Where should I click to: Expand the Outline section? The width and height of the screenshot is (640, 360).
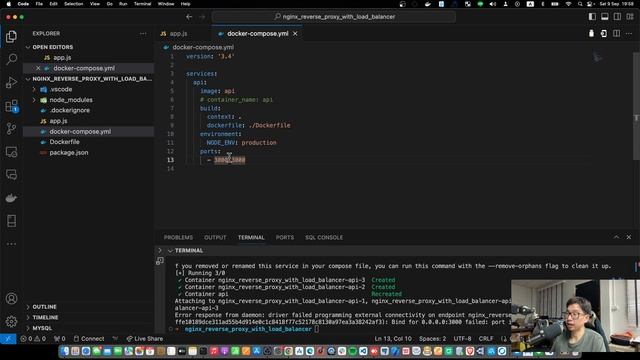[x=28, y=307]
